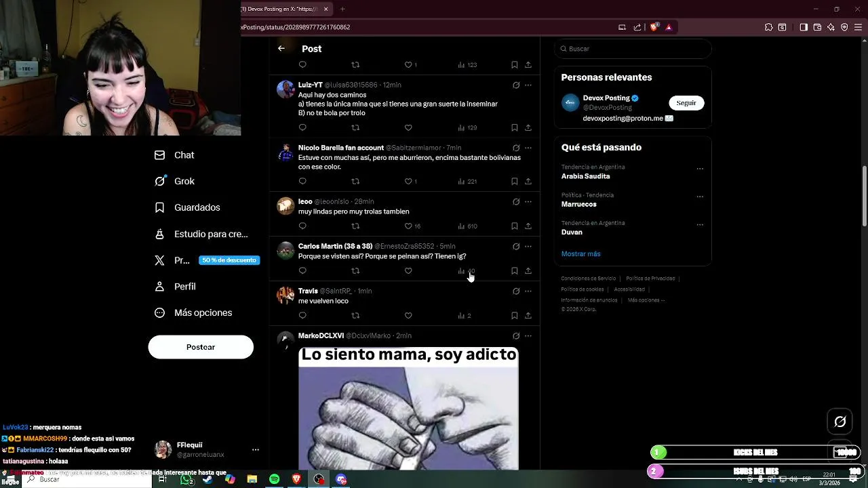Click Mostrar más under trends
This screenshot has width=868, height=488.
coord(580,253)
